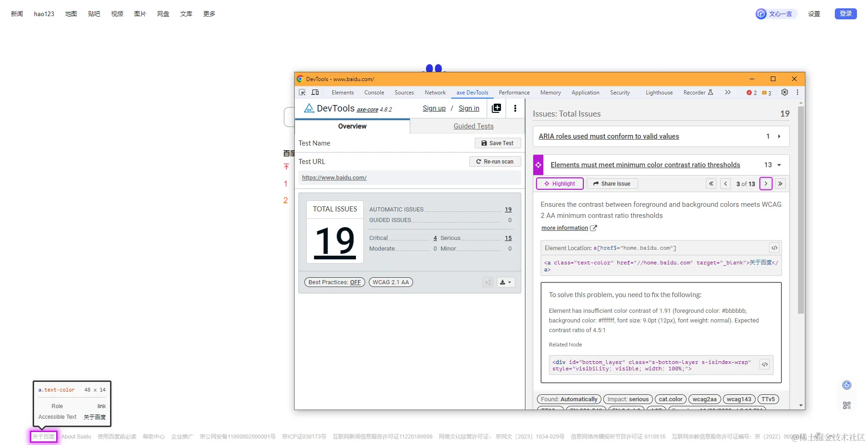Open 文心一言 button on Baidu page
Screen dimensions: 868x445
click(776, 14)
